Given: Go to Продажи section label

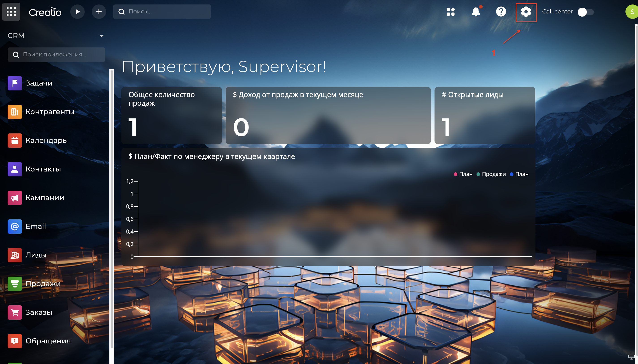Looking at the screenshot, I should 43,284.
